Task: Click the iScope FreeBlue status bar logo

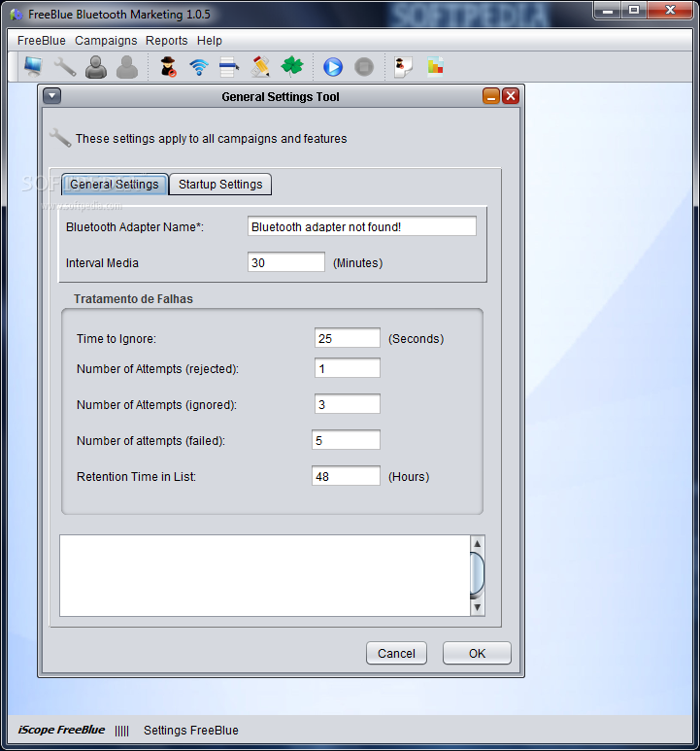Action: click(61, 730)
